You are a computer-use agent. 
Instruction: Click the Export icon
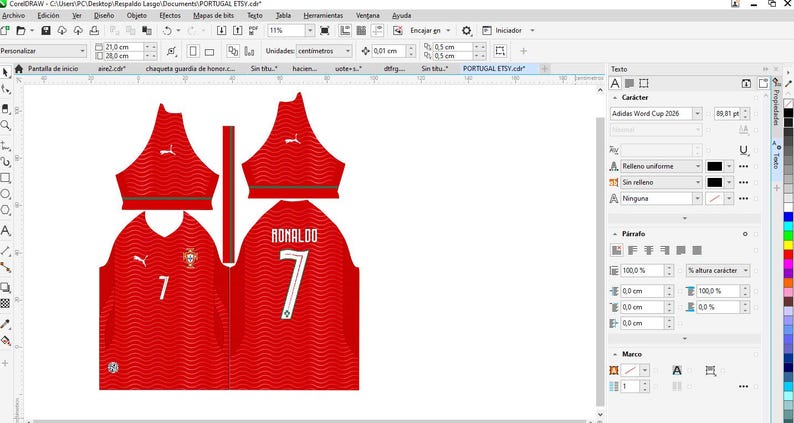coord(237,30)
